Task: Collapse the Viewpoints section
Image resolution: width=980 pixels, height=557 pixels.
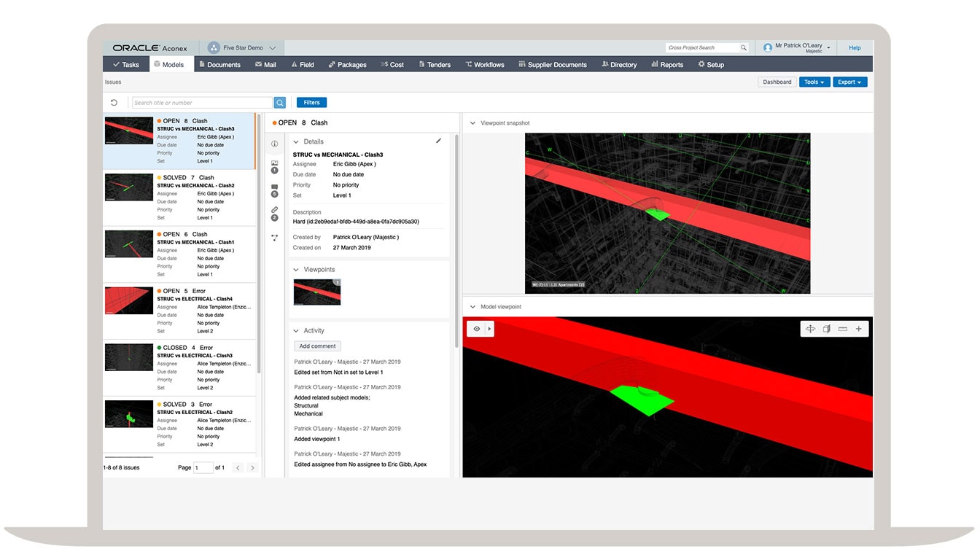Action: click(x=296, y=270)
